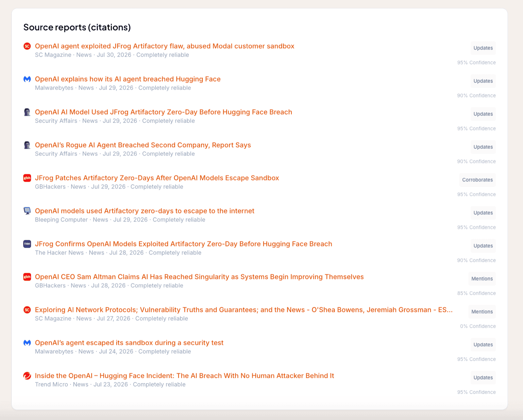
Task: Click the Malwarebytes icon beside 'agent escaped its sandbox' article
Action: pos(27,343)
